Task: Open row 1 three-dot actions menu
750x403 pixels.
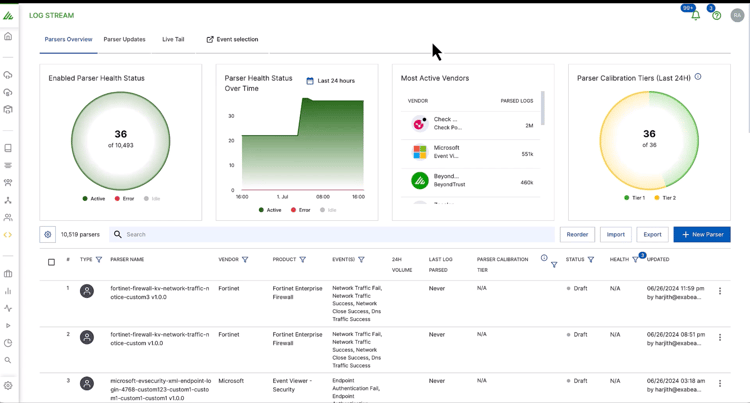Action: 720,291
